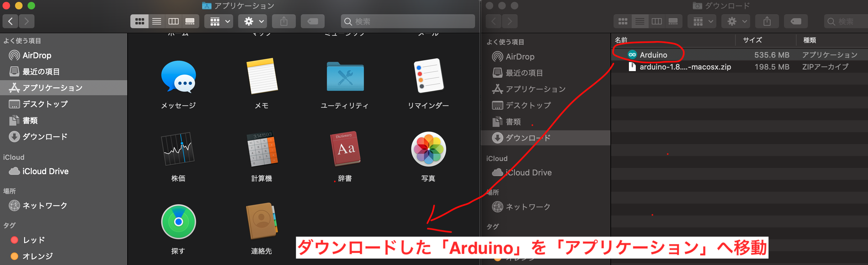Open the Find My (探す) app icon
The height and width of the screenshot is (265, 868).
tap(178, 221)
